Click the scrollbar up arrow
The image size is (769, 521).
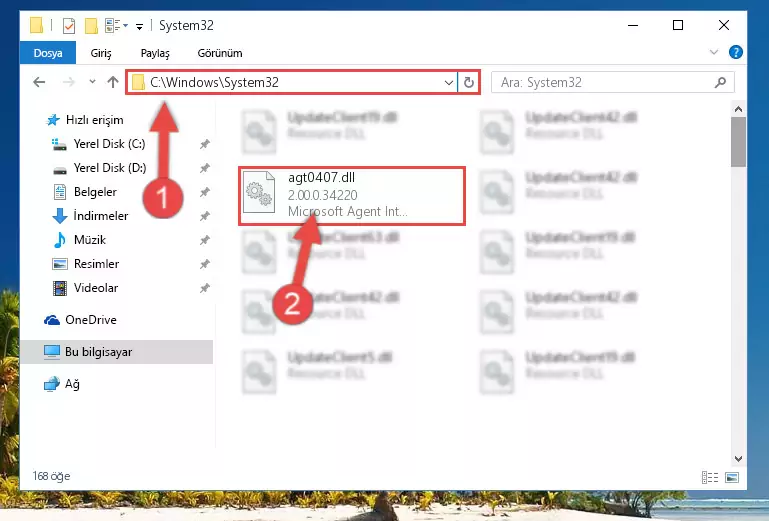tap(738, 109)
